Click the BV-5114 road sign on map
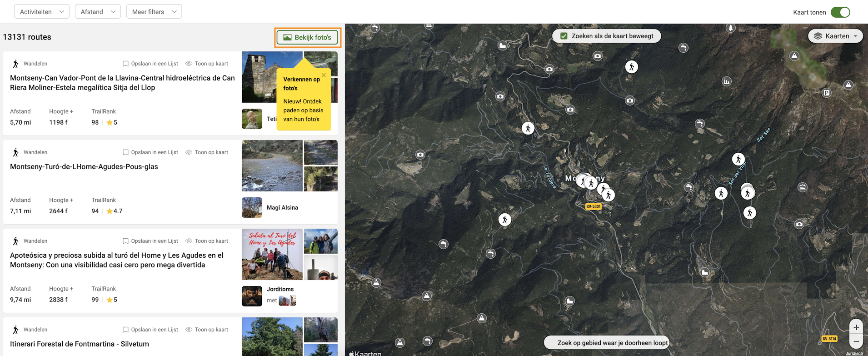The image size is (868, 356). [x=829, y=339]
